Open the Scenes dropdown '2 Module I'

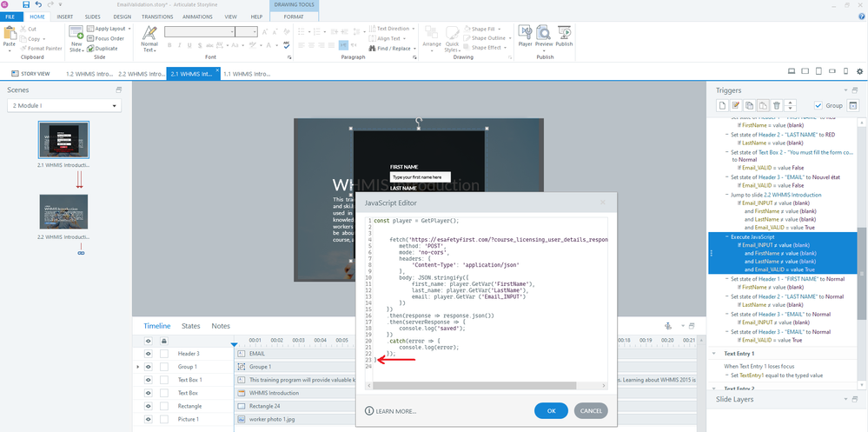[64, 105]
